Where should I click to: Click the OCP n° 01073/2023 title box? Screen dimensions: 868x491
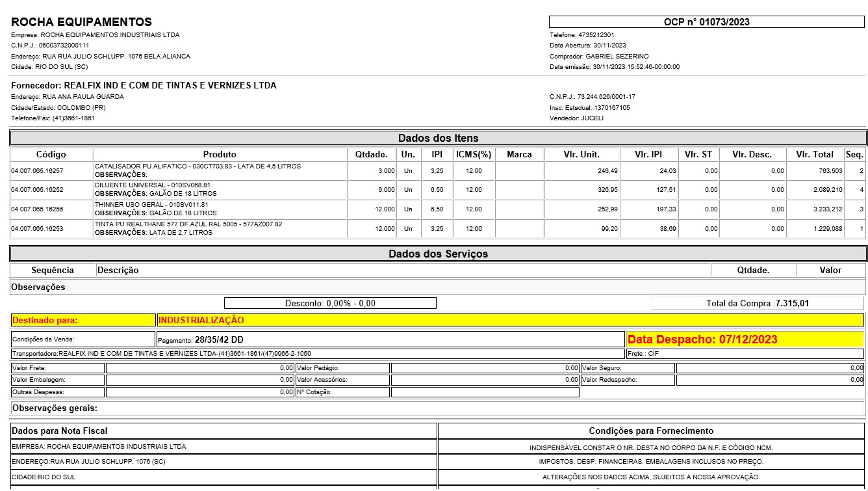706,22
